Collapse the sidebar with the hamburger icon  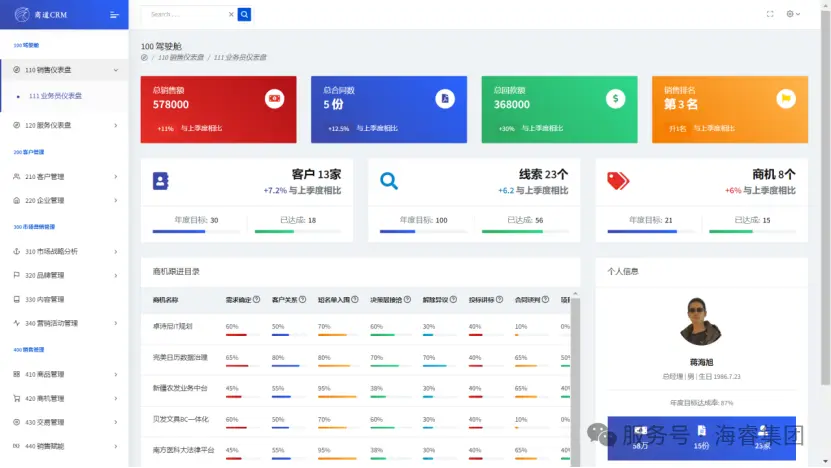click(114, 14)
